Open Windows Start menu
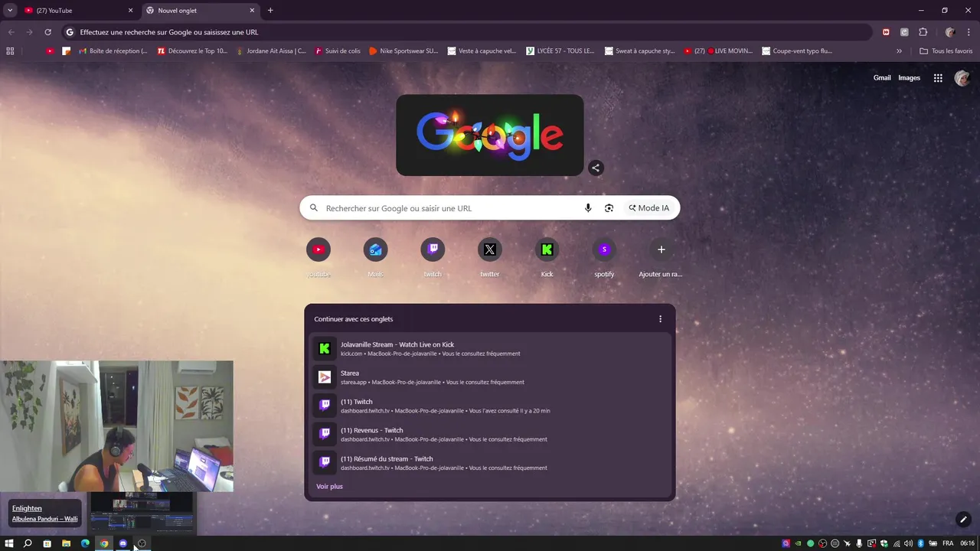This screenshot has width=980, height=551. pos(9,543)
